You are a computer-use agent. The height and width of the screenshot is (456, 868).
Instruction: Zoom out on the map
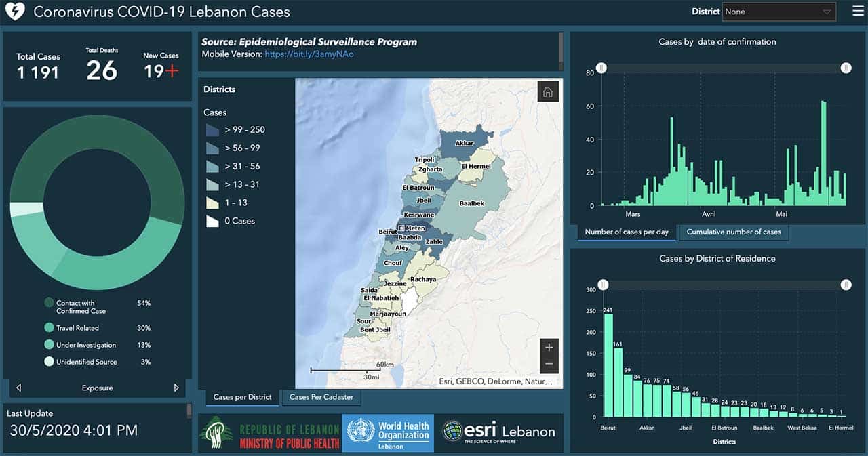coord(549,364)
